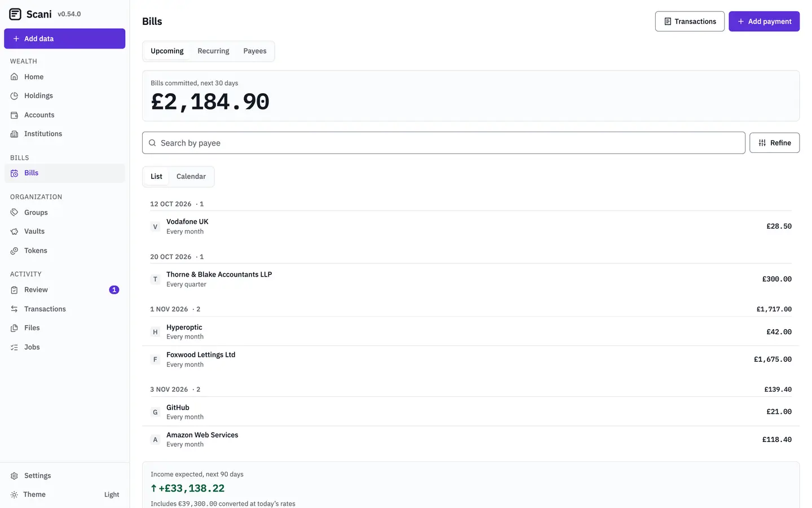Click the Vaults piggy bank icon
Viewport: 812px width, 508px height.
(x=14, y=231)
